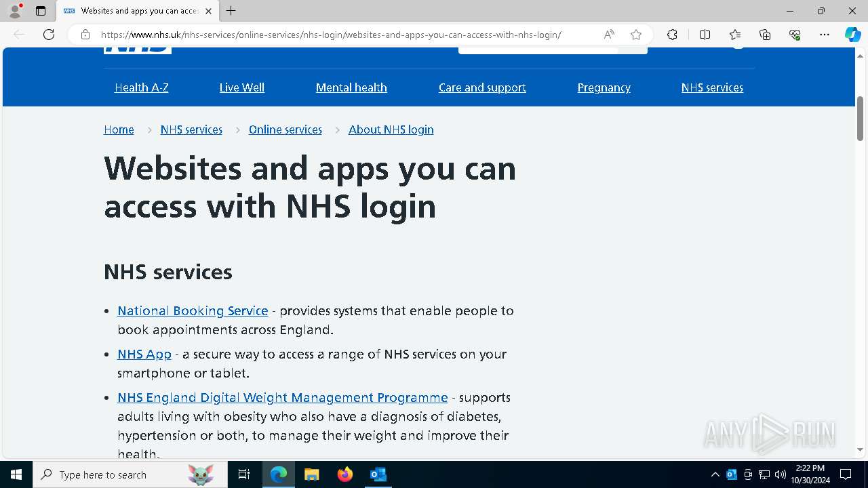The height and width of the screenshot is (488, 868).
Task: Go back with the back arrow
Action: (x=19, y=35)
